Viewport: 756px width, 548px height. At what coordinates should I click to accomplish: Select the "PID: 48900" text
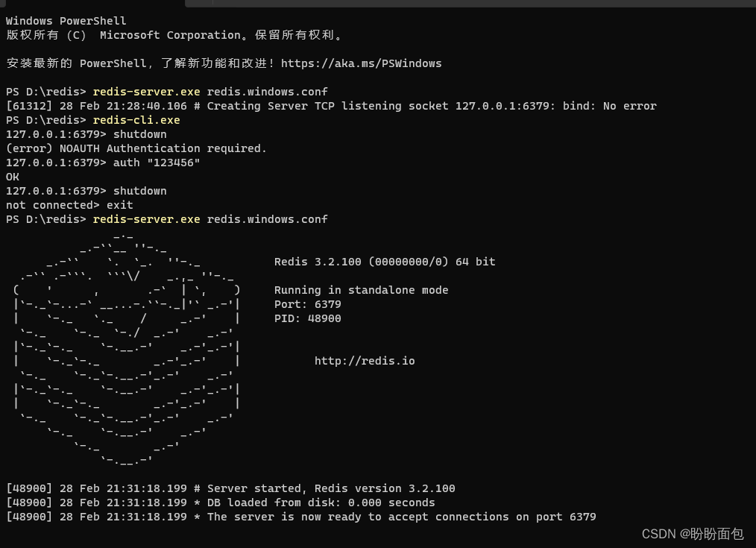point(308,318)
